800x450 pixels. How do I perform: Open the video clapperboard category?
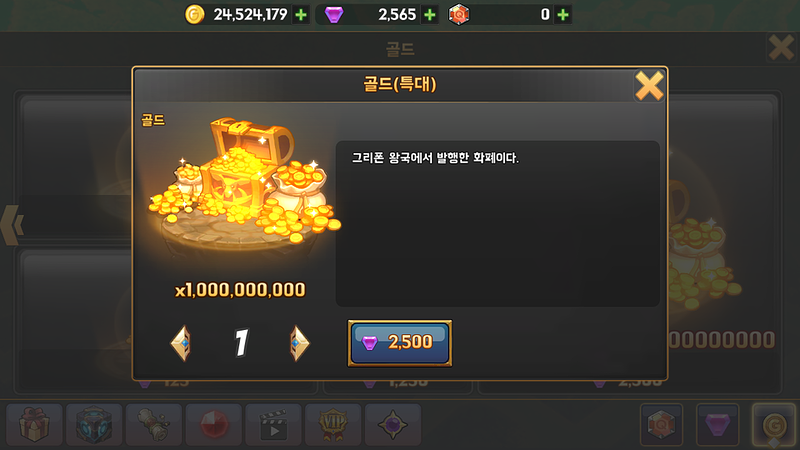pyautogui.click(x=273, y=424)
